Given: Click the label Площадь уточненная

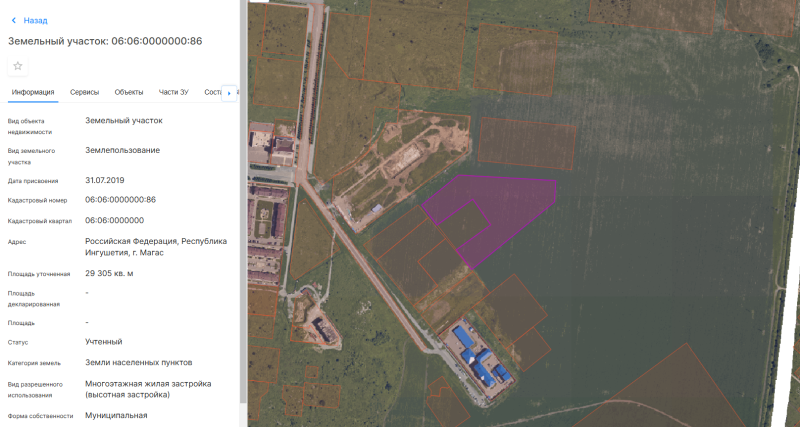Looking at the screenshot, I should pyautogui.click(x=39, y=274).
